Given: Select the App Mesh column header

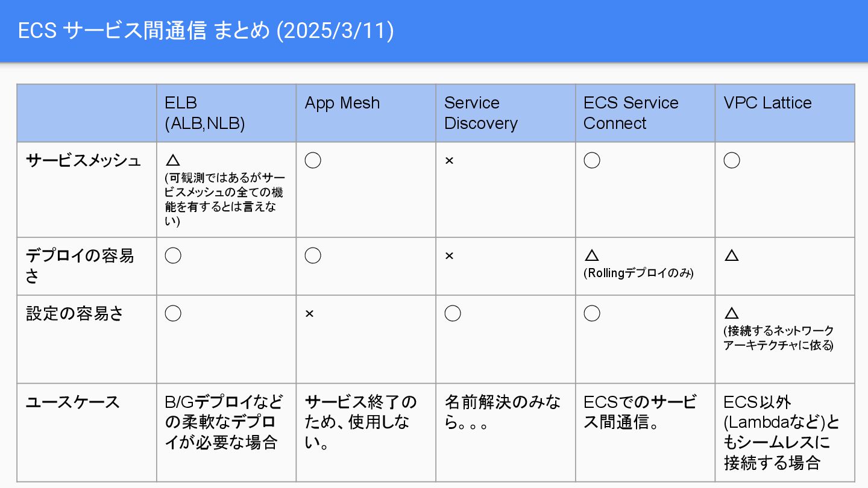Looking at the screenshot, I should tap(366, 113).
